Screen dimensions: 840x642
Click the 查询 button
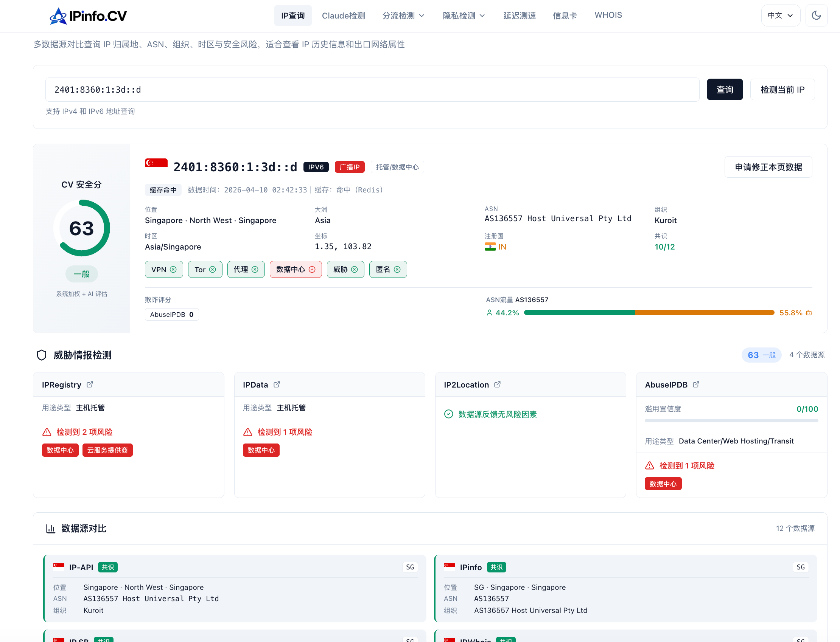725,90
